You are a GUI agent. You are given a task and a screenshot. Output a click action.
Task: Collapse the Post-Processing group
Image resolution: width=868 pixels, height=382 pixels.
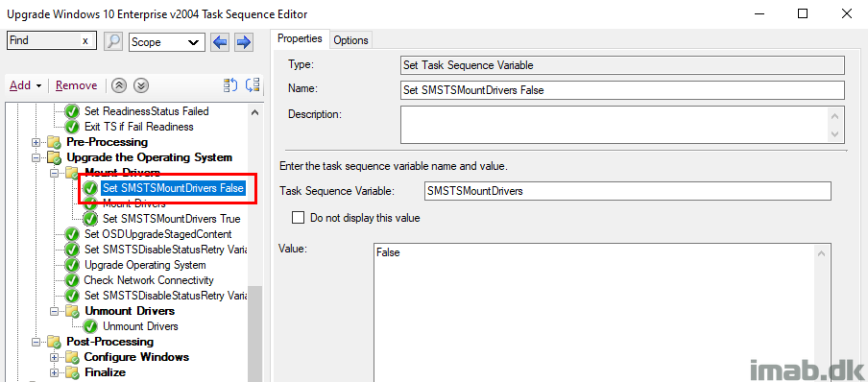tap(36, 342)
